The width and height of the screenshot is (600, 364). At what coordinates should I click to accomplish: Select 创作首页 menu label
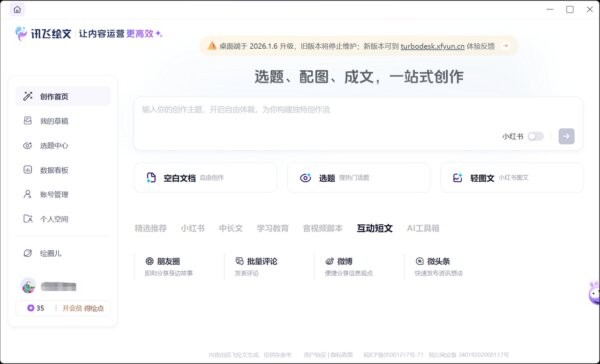point(54,97)
